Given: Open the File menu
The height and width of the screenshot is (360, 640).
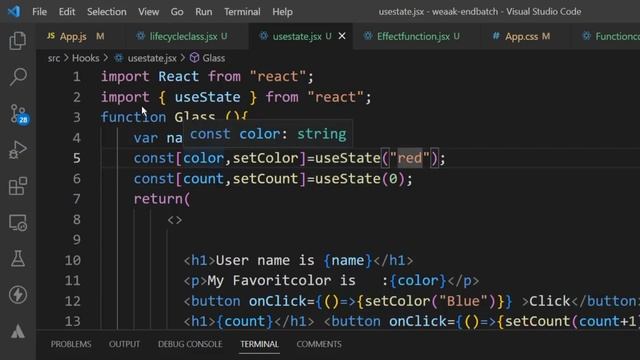Looking at the screenshot, I should [x=40, y=11].
